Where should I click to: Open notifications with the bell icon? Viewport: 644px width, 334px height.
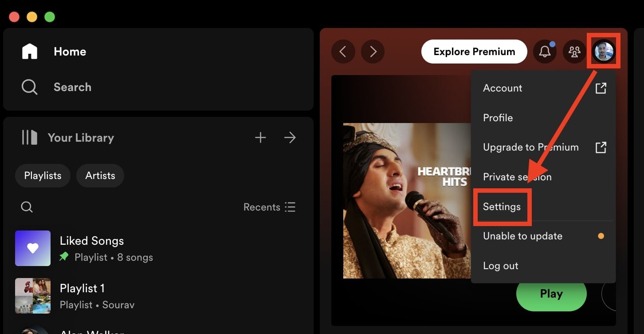point(545,52)
